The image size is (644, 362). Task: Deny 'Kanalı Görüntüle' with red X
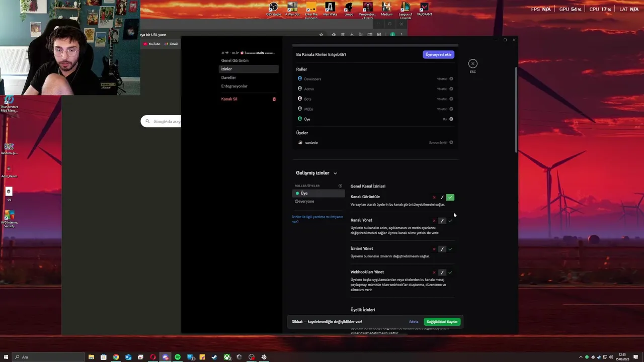point(434,197)
